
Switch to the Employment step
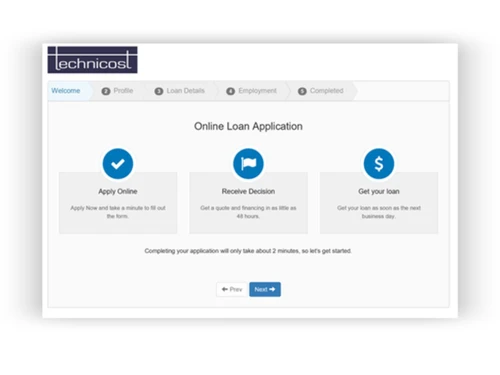pyautogui.click(x=252, y=91)
